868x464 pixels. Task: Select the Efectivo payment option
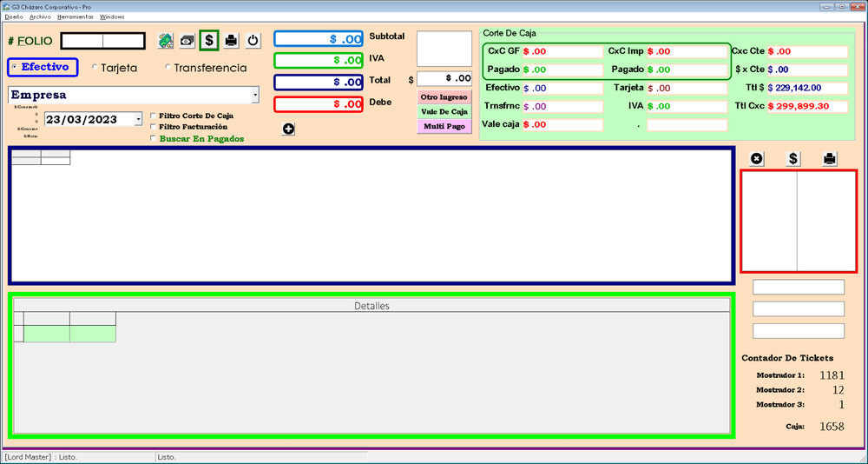tap(43, 67)
